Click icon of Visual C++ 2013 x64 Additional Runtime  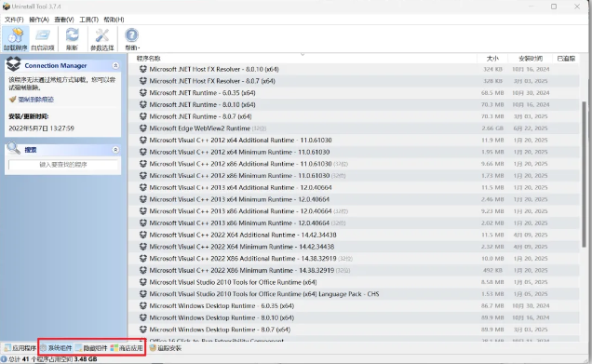(x=143, y=187)
